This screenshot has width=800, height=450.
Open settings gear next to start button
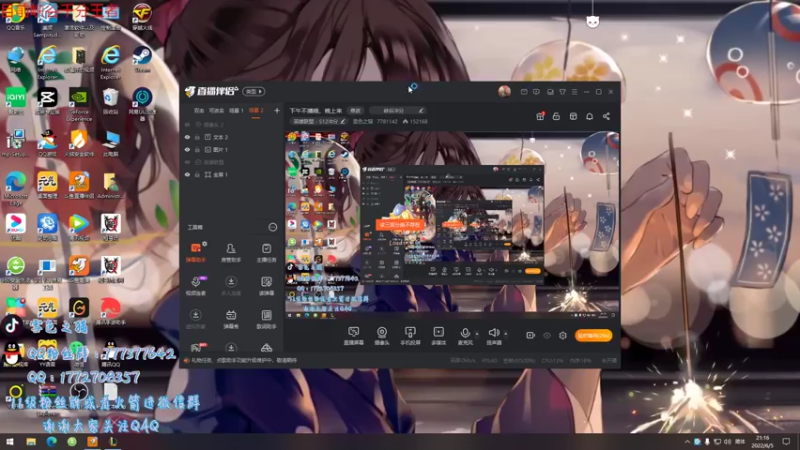tap(563, 335)
